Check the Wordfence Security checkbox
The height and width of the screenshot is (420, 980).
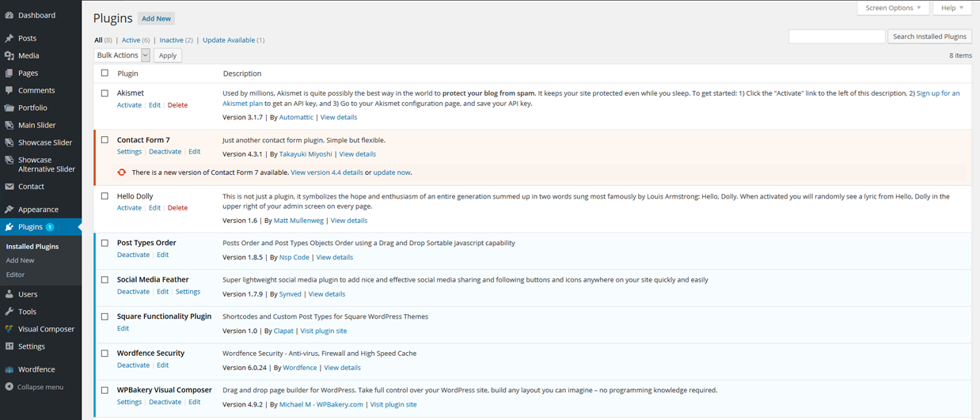(104, 354)
